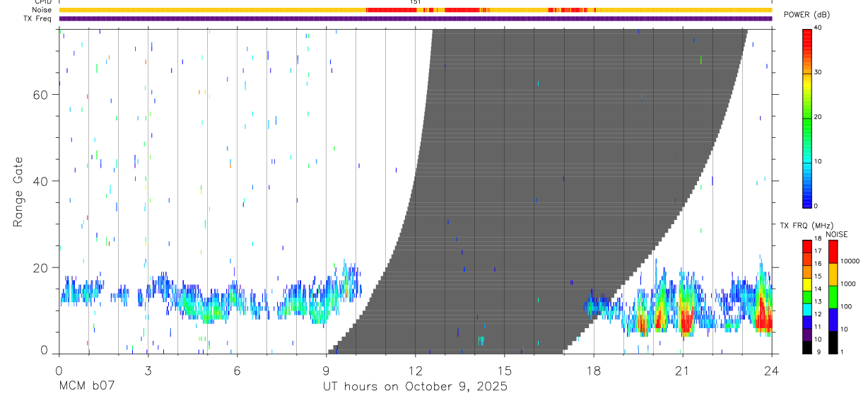Select the purple TX Freq strip
The height and width of the screenshot is (401, 868).
coord(415,18)
